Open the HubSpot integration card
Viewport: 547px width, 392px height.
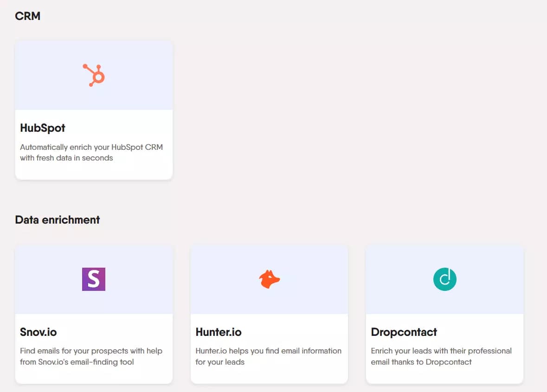(94, 109)
